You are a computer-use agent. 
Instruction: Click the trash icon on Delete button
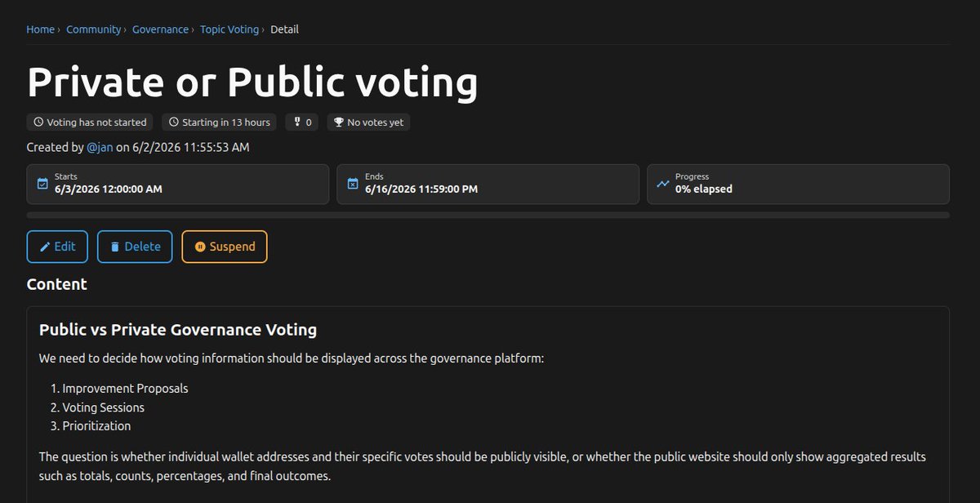click(x=115, y=247)
